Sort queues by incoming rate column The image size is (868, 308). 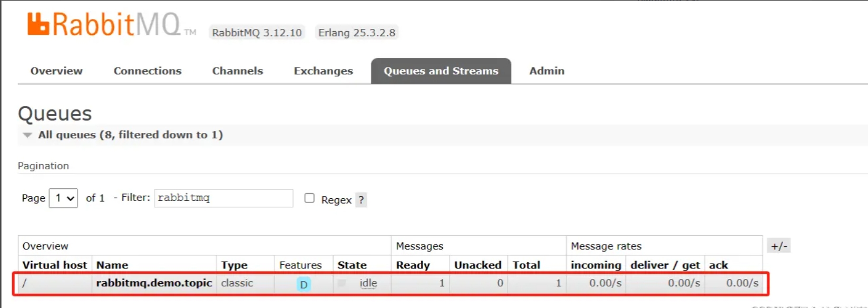click(x=596, y=265)
